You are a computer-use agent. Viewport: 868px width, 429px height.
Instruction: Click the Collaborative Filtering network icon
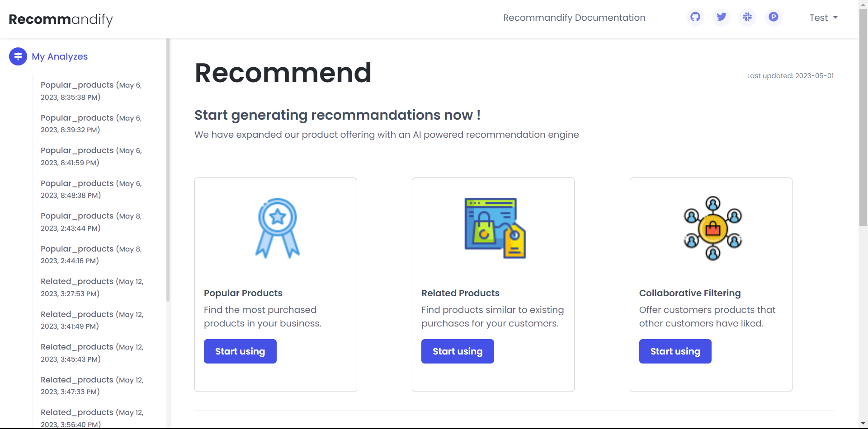(713, 228)
